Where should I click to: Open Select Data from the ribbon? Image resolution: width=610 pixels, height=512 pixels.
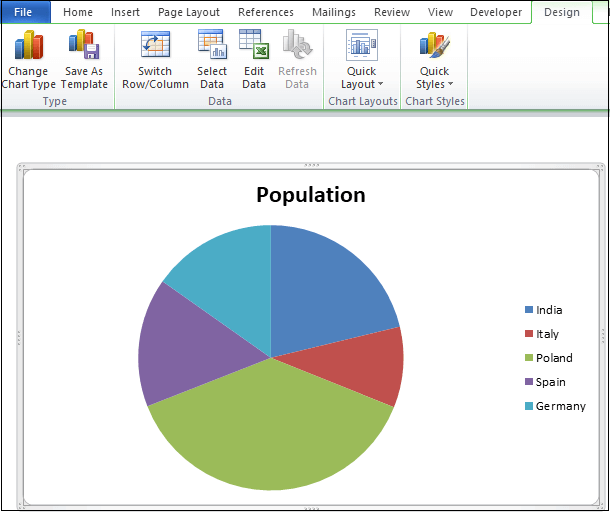(211, 46)
